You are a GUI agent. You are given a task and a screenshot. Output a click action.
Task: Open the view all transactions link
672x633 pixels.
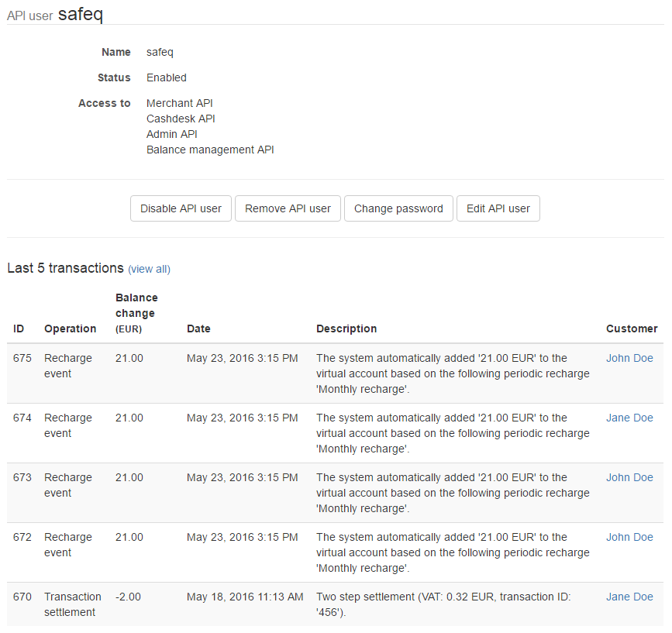149,269
